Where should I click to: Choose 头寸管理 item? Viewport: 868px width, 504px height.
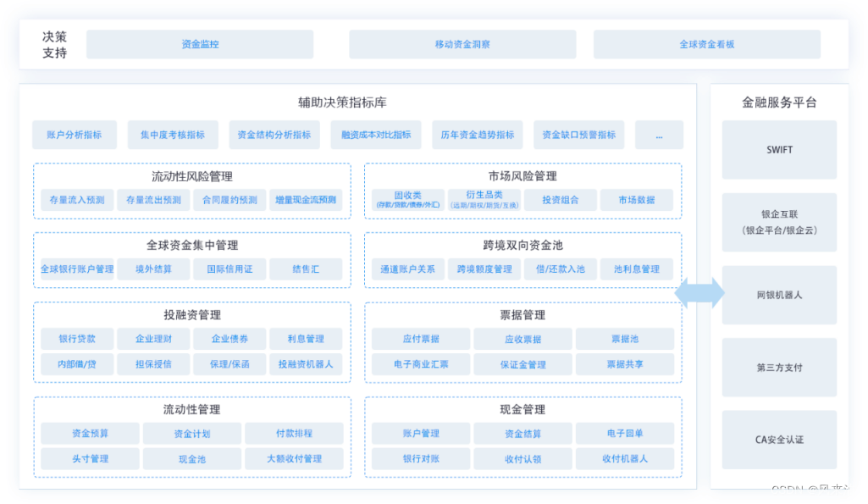[x=91, y=459]
